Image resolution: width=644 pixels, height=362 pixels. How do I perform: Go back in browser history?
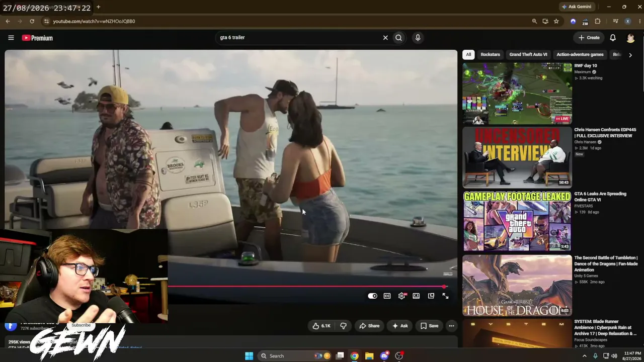tap(8, 21)
